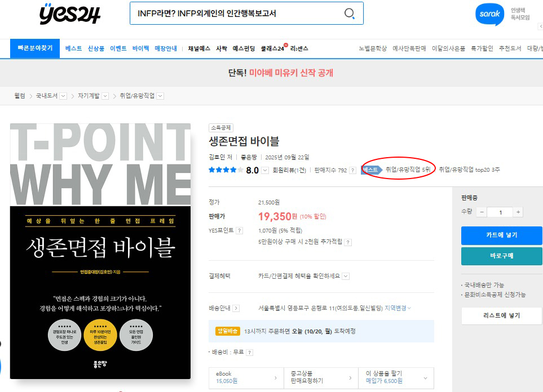
Task: Click the 베스트 ranking badge
Action: (370, 170)
